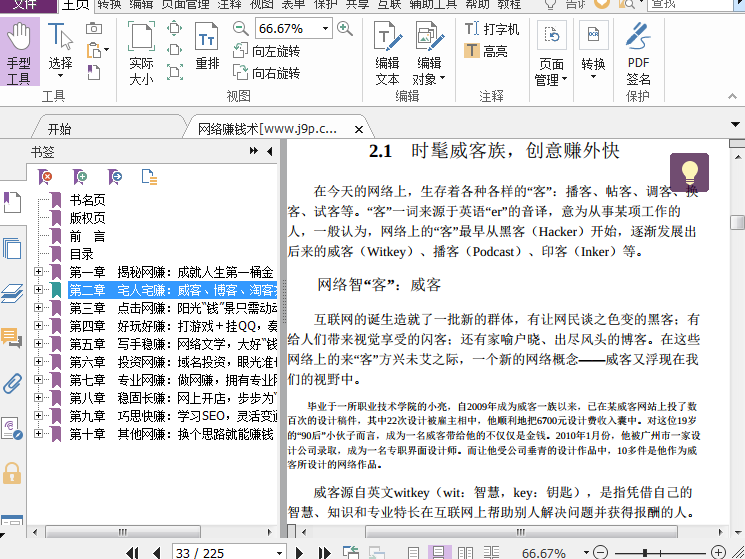The height and width of the screenshot is (559, 745).
Task: Rotate the page left (向左旋转)
Action: coord(267,50)
